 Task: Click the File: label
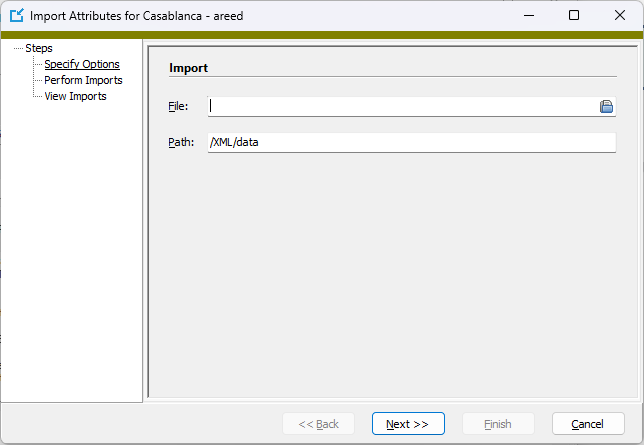[x=178, y=106]
